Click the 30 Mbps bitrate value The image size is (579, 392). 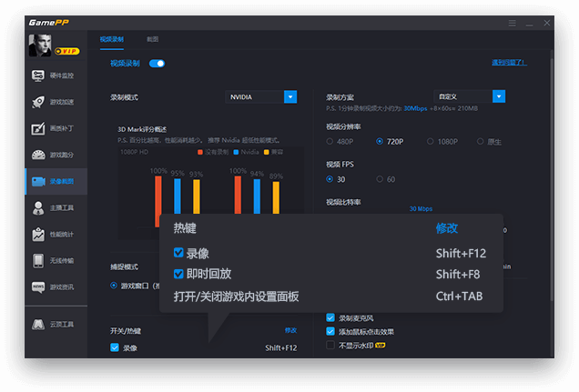click(x=421, y=208)
